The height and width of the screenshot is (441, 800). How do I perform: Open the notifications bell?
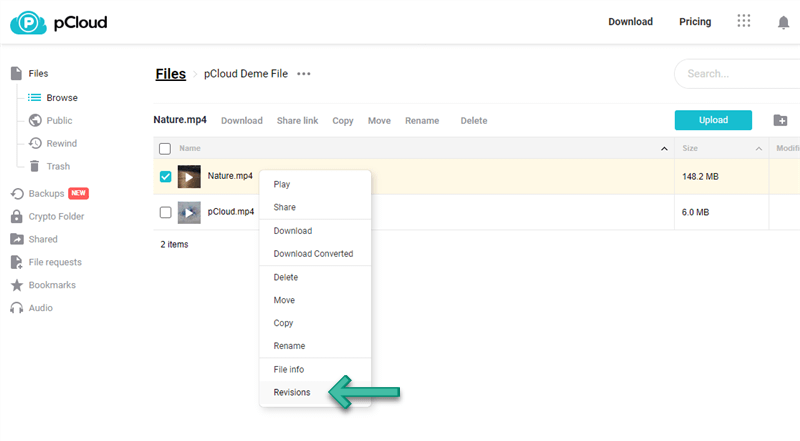pyautogui.click(x=783, y=22)
